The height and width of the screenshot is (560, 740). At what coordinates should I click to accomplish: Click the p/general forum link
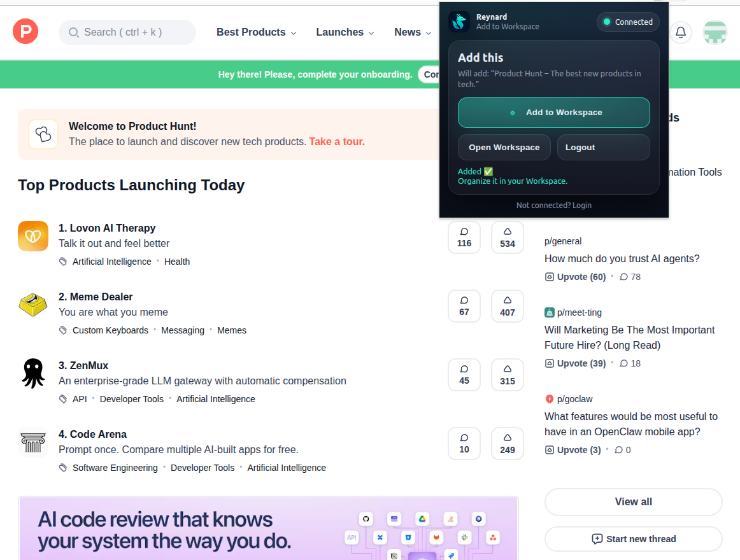click(x=562, y=241)
